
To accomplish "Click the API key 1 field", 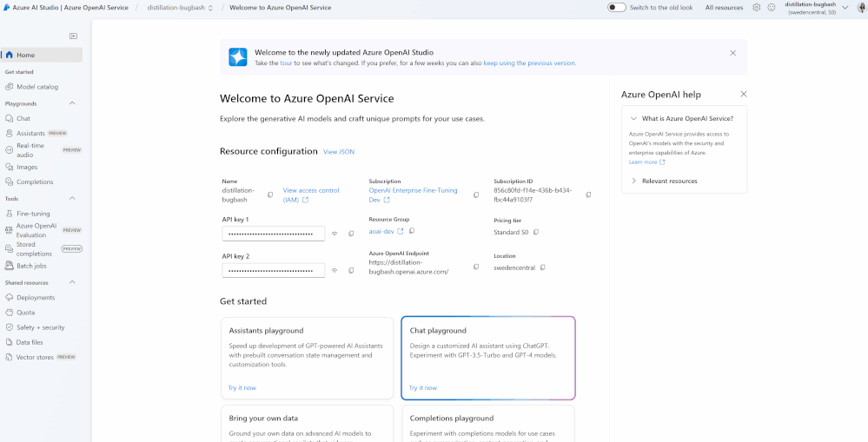I will click(x=274, y=234).
